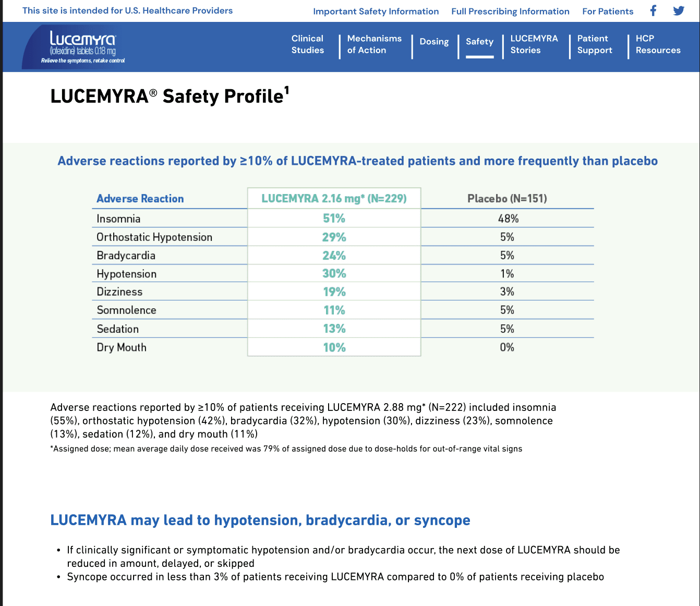Click the 51% Insomnia LUCEMYRA value
Screen dimensions: 700x606
click(334, 219)
